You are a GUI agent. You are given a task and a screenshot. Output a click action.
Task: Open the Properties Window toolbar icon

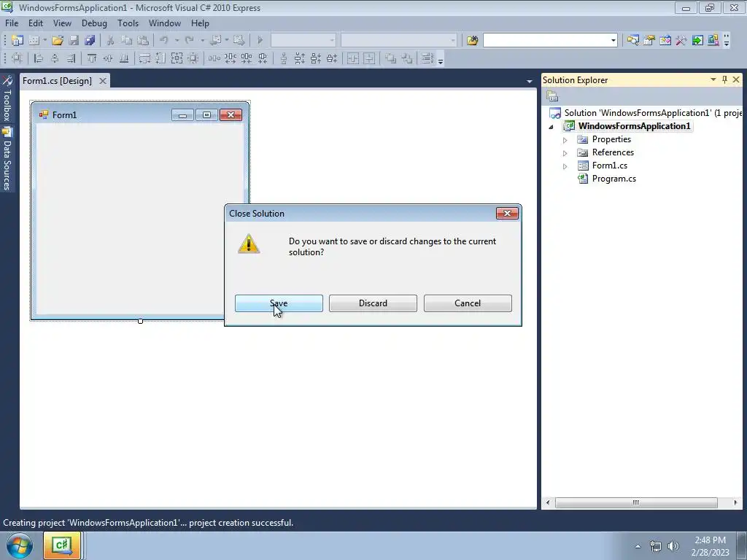tap(649, 41)
